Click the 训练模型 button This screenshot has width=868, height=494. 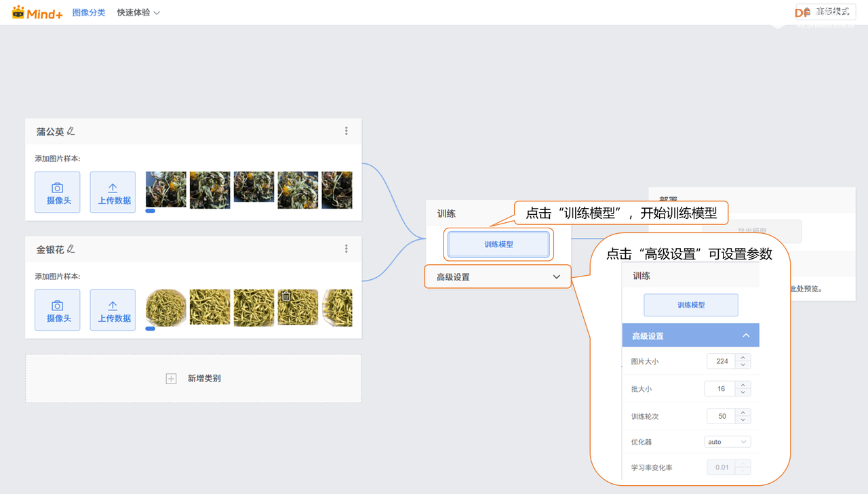pos(498,245)
